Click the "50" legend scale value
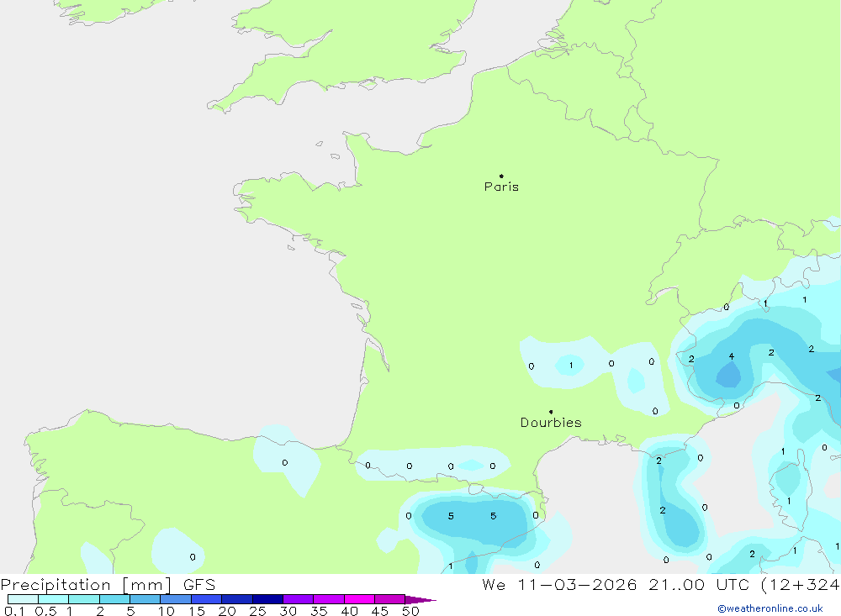 click(410, 611)
